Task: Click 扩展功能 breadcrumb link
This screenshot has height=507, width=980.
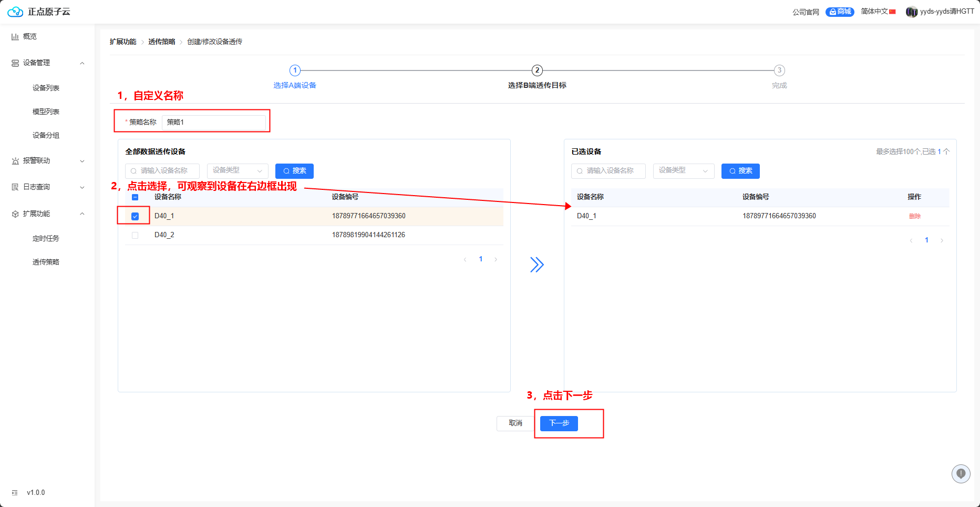Action: (123, 42)
